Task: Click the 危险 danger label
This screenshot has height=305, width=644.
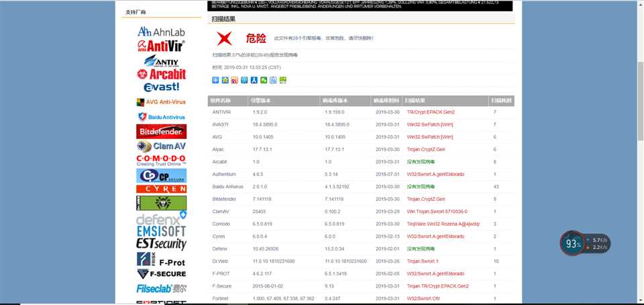Action: [x=256, y=39]
